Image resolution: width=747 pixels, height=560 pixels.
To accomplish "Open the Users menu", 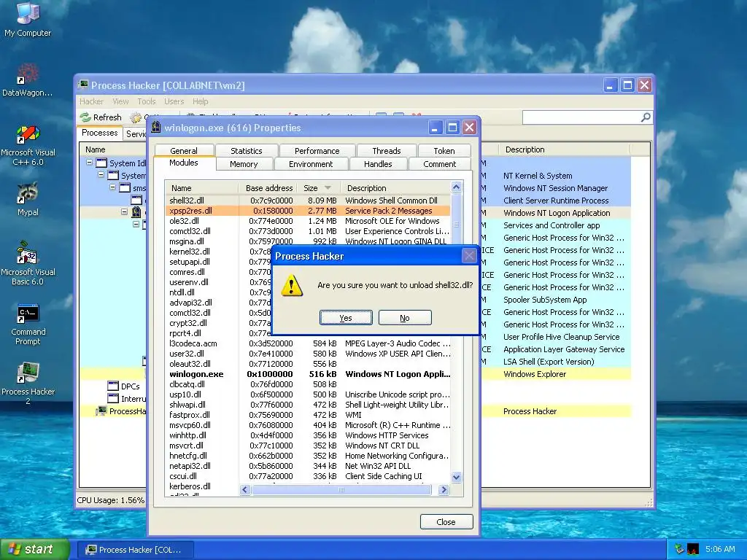I will pyautogui.click(x=174, y=101).
